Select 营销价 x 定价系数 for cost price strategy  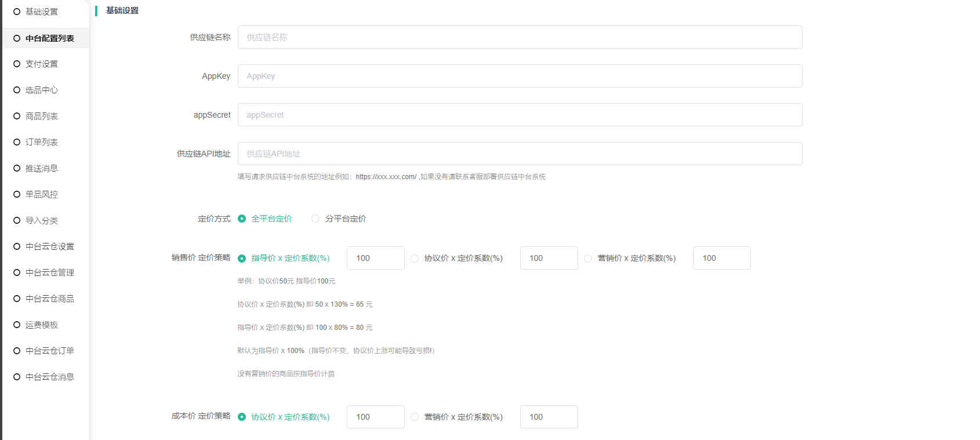[415, 417]
